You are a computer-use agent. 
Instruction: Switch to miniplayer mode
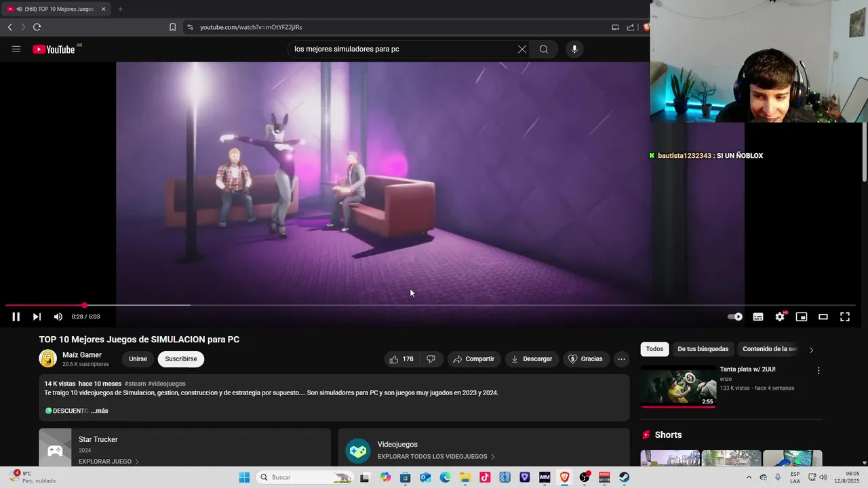click(x=802, y=317)
